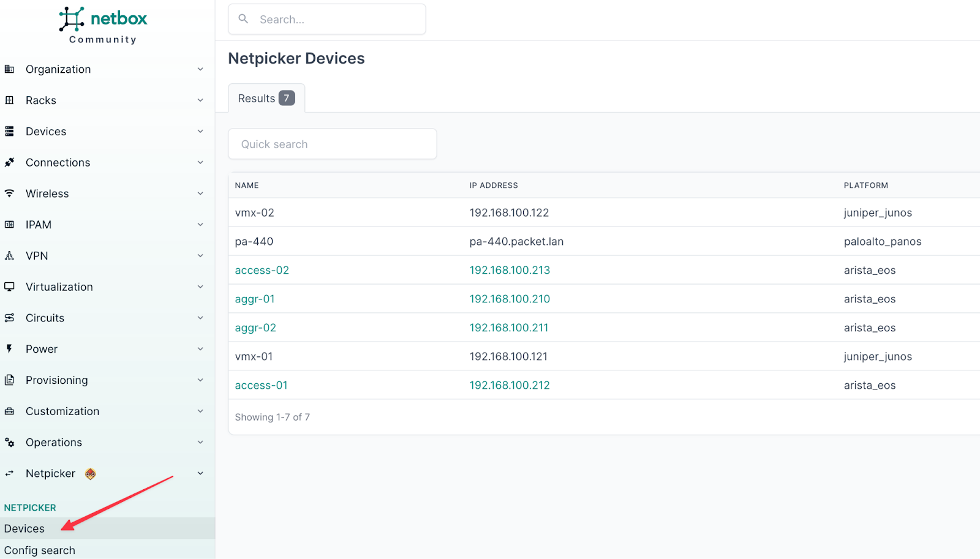
Task: Click the Showing 1-7 of 7 text
Action: pos(273,417)
